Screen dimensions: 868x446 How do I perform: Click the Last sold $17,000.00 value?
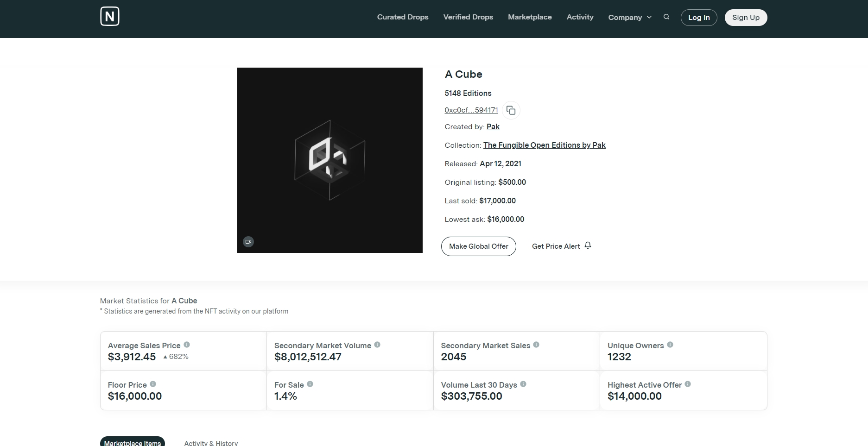coord(498,201)
